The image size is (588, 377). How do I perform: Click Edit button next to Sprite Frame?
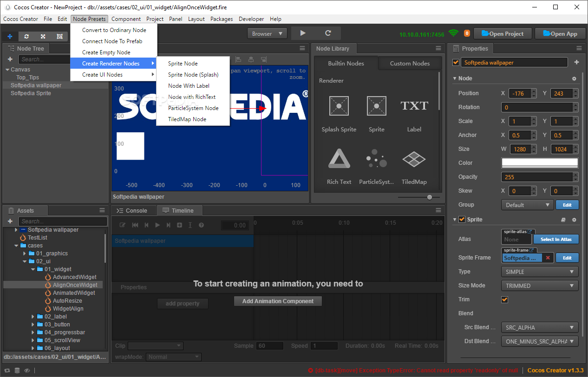pos(568,258)
